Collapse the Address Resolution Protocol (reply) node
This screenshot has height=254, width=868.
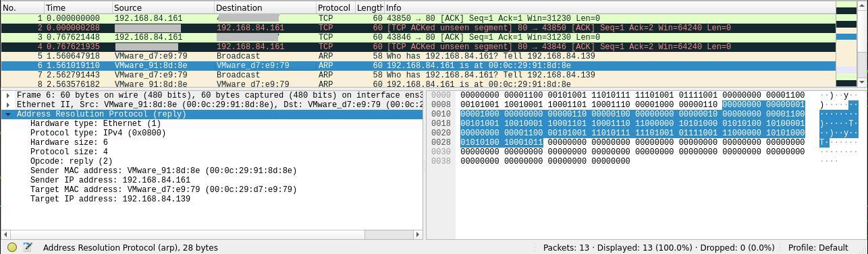click(x=7, y=115)
